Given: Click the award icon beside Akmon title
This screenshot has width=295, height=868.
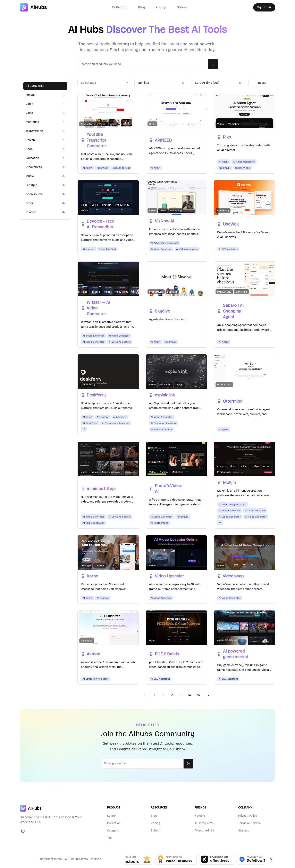Looking at the screenshot, I should pos(83,654).
